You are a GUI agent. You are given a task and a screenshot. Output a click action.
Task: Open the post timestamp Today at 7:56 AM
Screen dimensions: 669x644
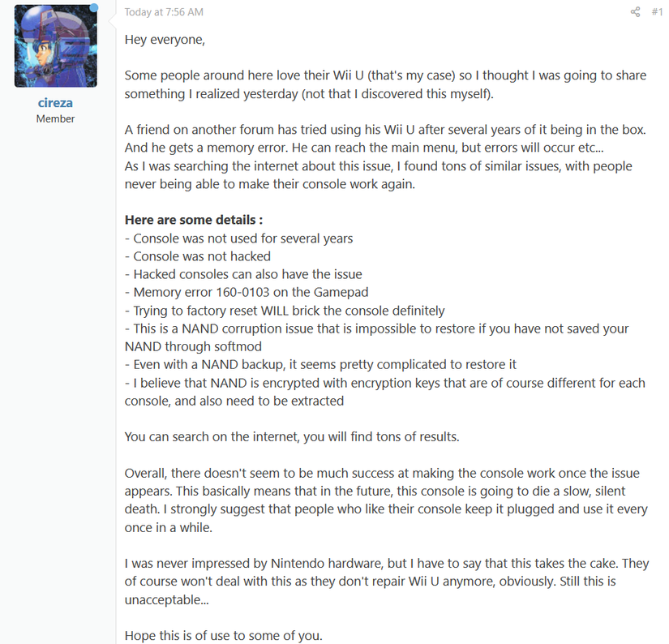pyautogui.click(x=163, y=11)
